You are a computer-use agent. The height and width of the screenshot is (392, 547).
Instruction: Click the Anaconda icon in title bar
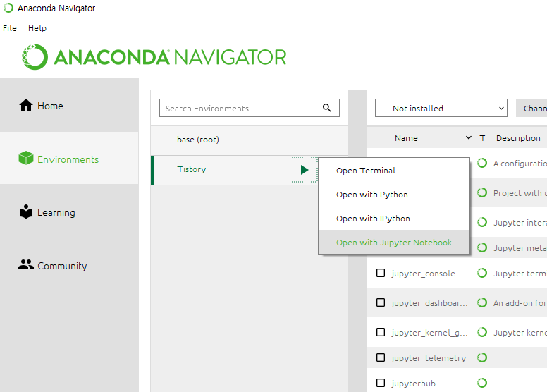coord(8,8)
